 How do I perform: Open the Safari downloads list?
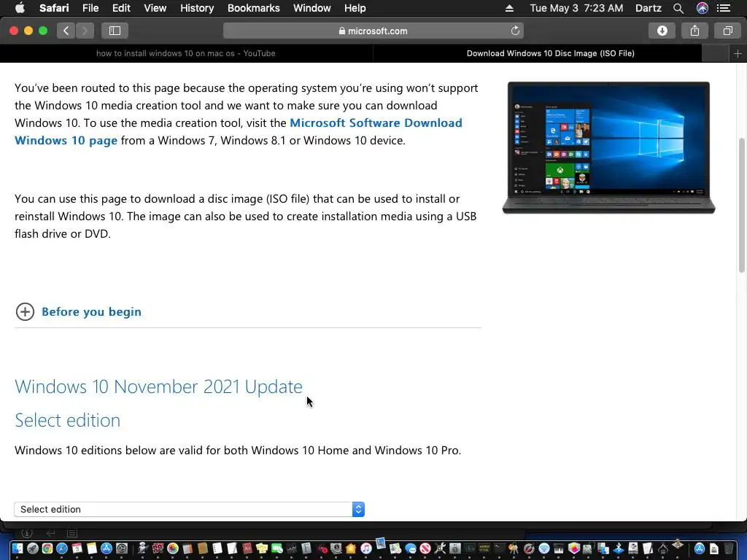(662, 31)
